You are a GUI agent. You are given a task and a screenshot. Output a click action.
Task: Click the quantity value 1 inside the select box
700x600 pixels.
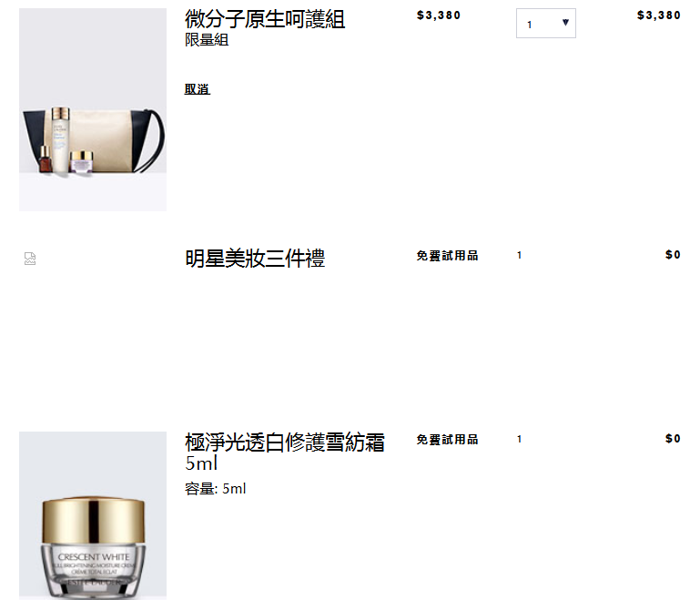(530, 25)
